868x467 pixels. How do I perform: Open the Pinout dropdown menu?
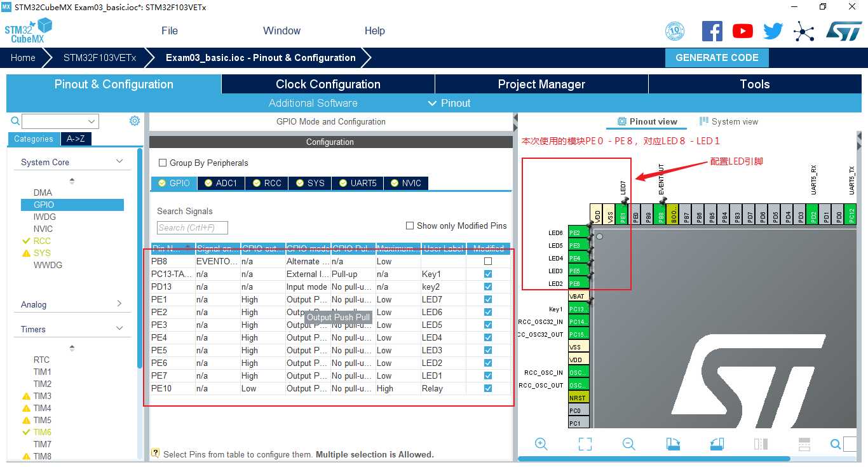(449, 103)
